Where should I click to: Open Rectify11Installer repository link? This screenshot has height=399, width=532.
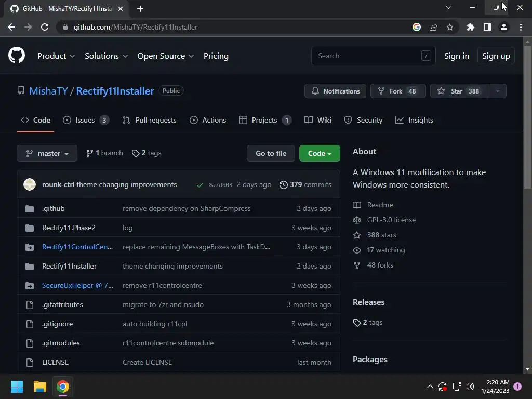[x=115, y=91]
